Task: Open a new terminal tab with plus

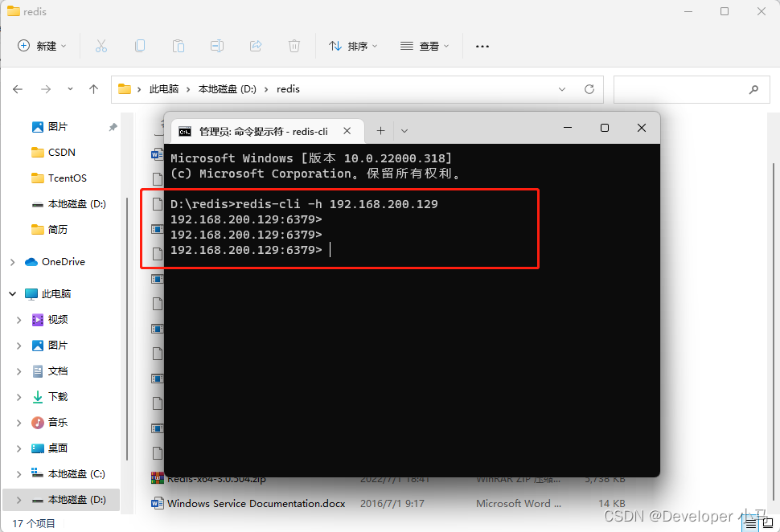Action: 380,131
